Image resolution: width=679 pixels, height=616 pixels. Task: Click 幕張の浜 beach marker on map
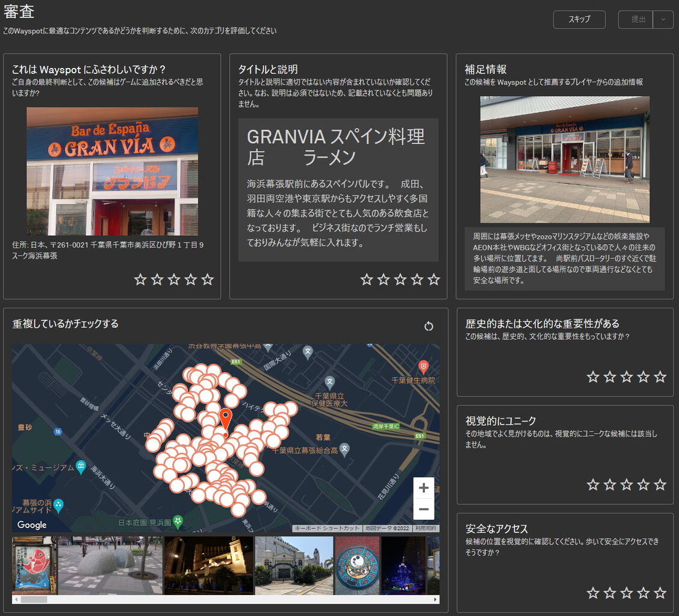pos(58,505)
